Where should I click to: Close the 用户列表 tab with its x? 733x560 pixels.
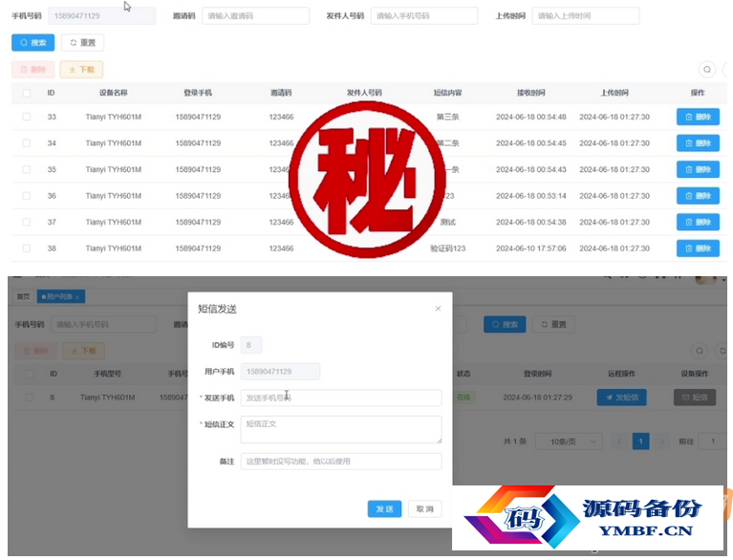click(77, 297)
